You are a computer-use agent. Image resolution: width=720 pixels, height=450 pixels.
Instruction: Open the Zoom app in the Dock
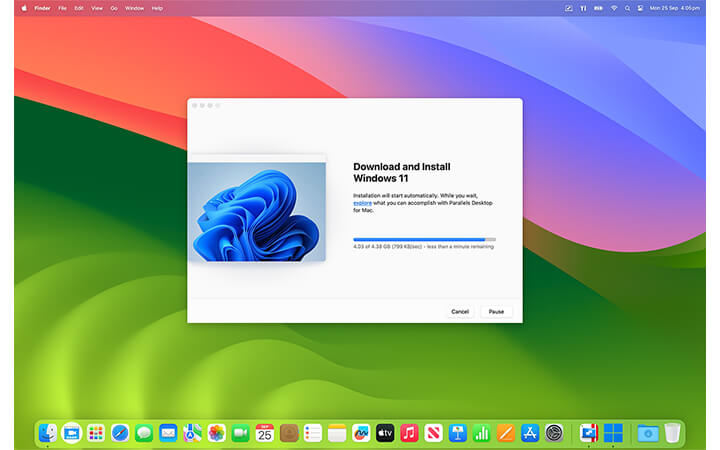pyautogui.click(x=71, y=433)
